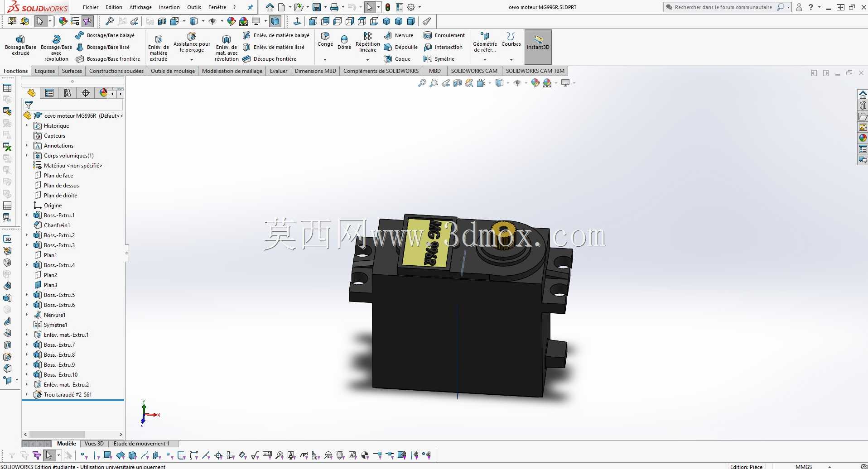Select the Répétition linéaire tool
Screen dimensions: 868x469
(x=367, y=42)
